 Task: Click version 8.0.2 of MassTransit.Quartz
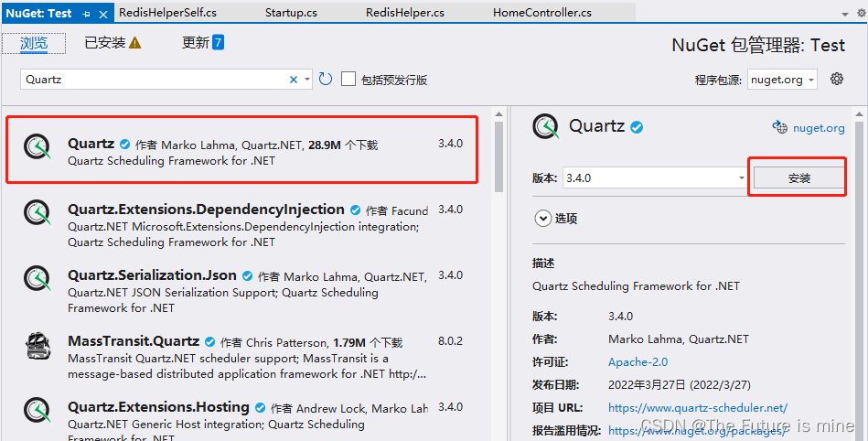coord(450,341)
